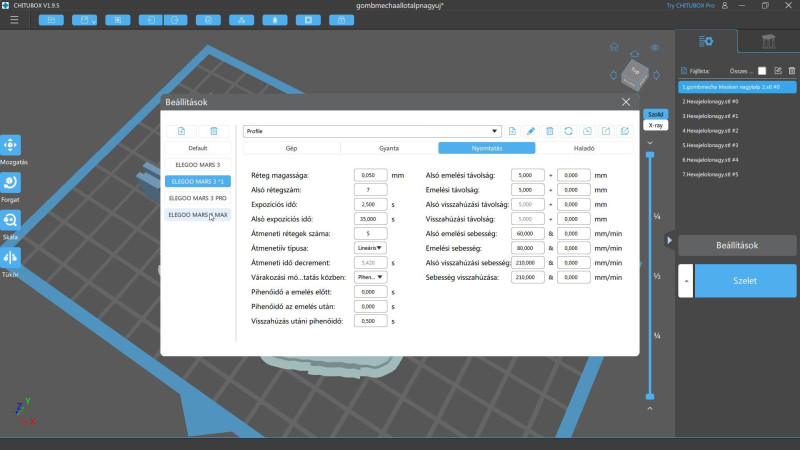This screenshot has height=450, width=800.
Task: Select the Skála scale tool
Action: [10, 220]
